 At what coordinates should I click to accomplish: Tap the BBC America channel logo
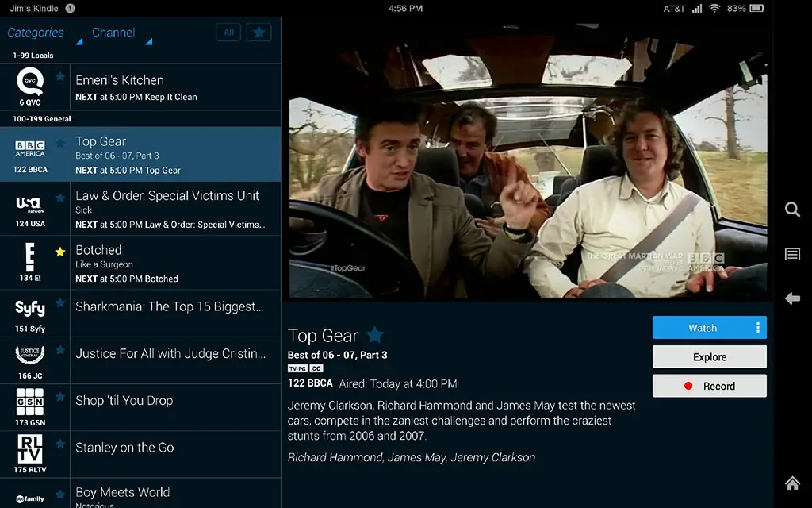coord(30,148)
